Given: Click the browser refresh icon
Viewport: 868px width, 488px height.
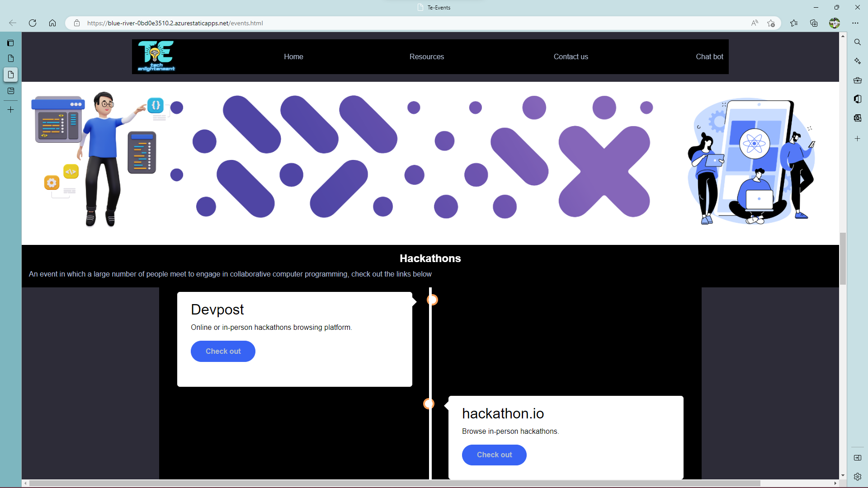Looking at the screenshot, I should pyautogui.click(x=33, y=23).
